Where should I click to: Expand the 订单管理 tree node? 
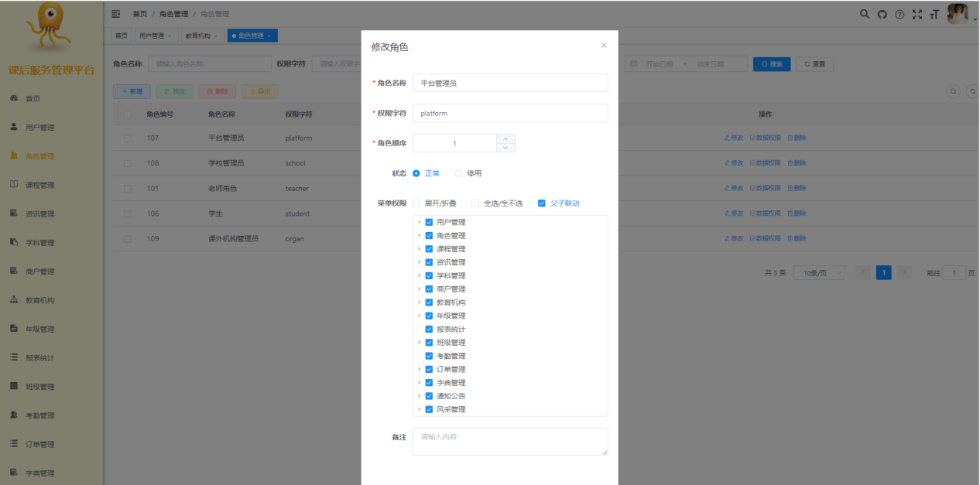tap(420, 370)
